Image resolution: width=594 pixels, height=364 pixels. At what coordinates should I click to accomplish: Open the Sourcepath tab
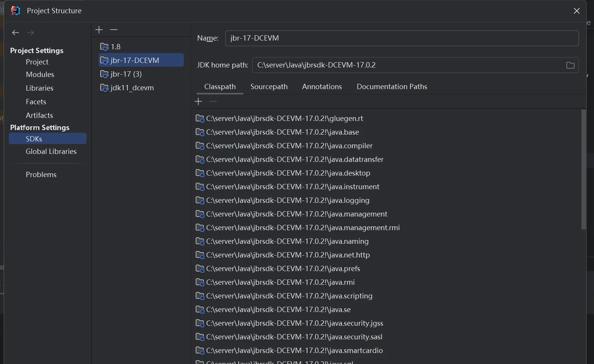[x=269, y=87]
